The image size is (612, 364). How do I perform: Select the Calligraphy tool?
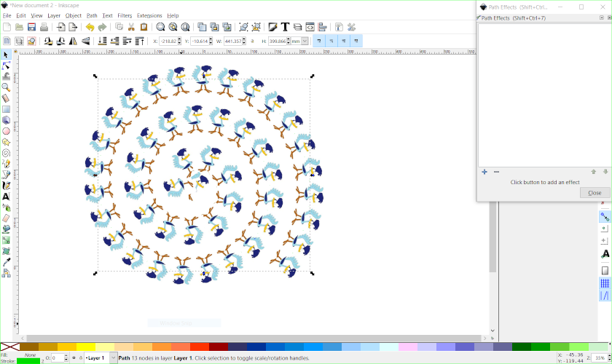6,186
